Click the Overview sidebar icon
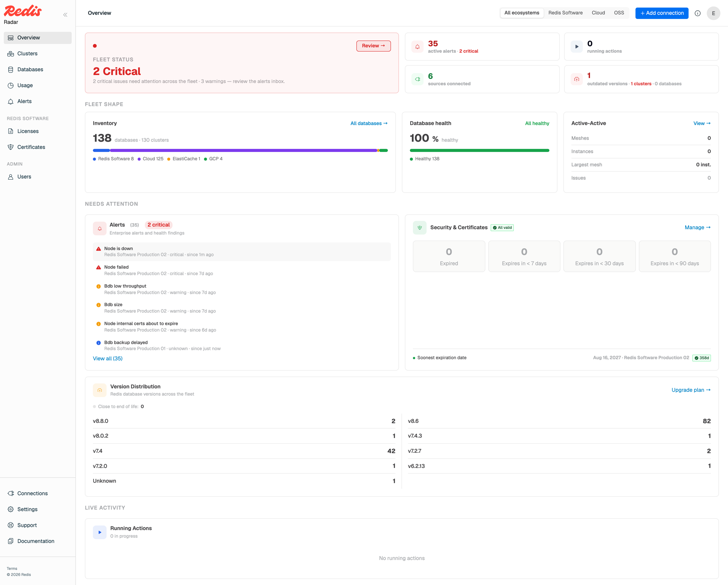Viewport: 728px width, 585px height. coord(11,38)
